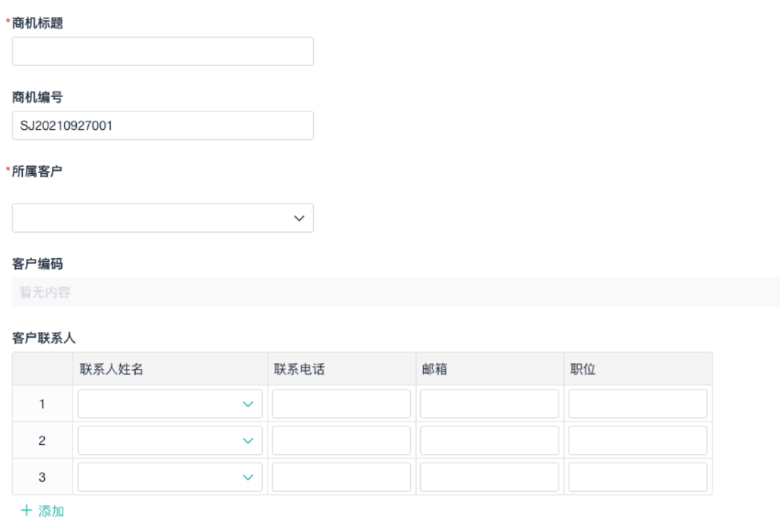The width and height of the screenshot is (780, 532).
Task: Click the green chevron in row 2
Action: point(247,440)
